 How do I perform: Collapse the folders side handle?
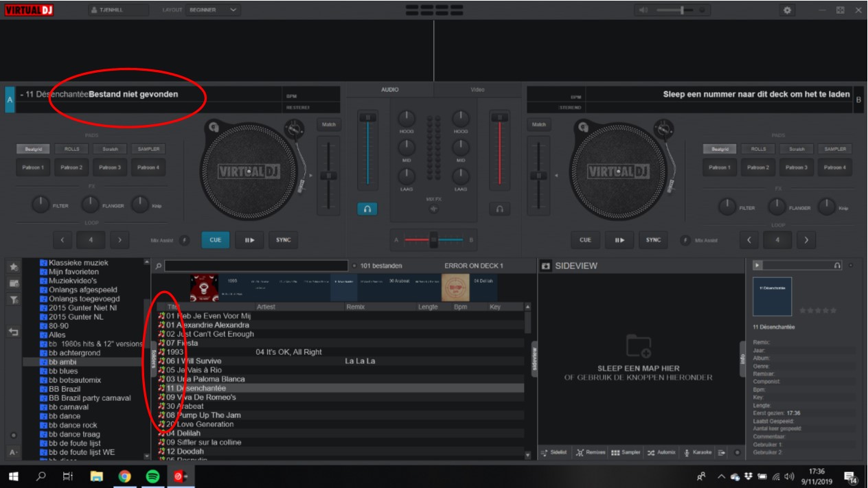[x=154, y=358]
